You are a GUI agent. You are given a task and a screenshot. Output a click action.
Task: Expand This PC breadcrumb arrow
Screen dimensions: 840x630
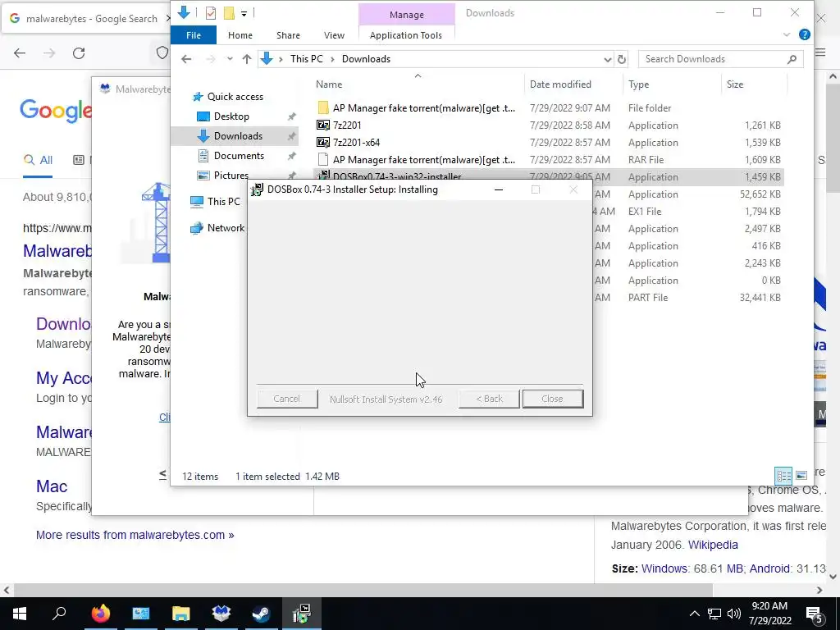click(332, 59)
